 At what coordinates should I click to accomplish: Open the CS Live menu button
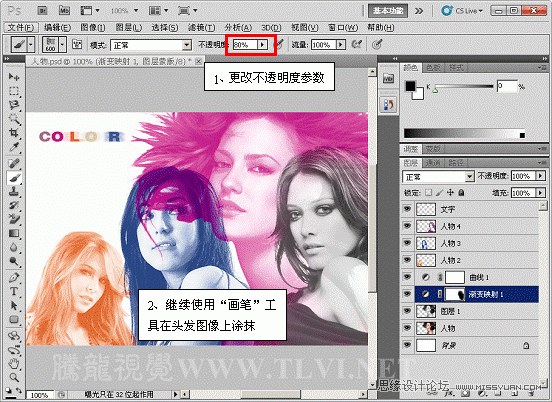click(462, 11)
